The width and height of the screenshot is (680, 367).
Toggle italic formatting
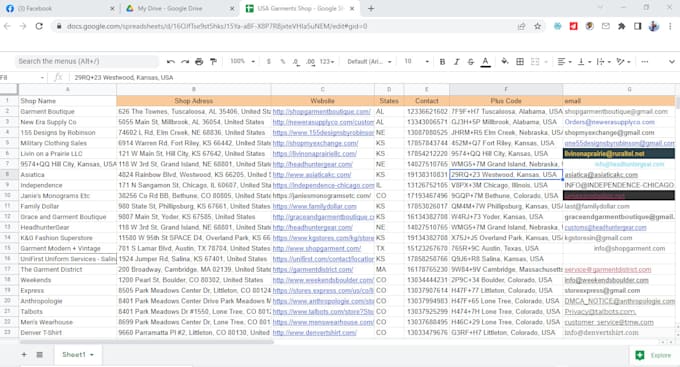tap(457, 62)
